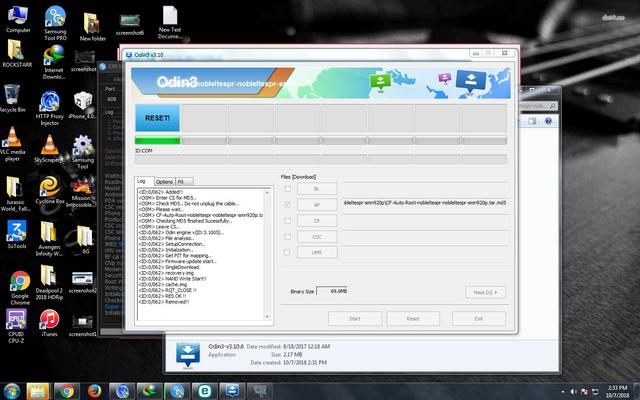Launch the 3uTools shortcut
640x400 pixels.
pos(16,234)
